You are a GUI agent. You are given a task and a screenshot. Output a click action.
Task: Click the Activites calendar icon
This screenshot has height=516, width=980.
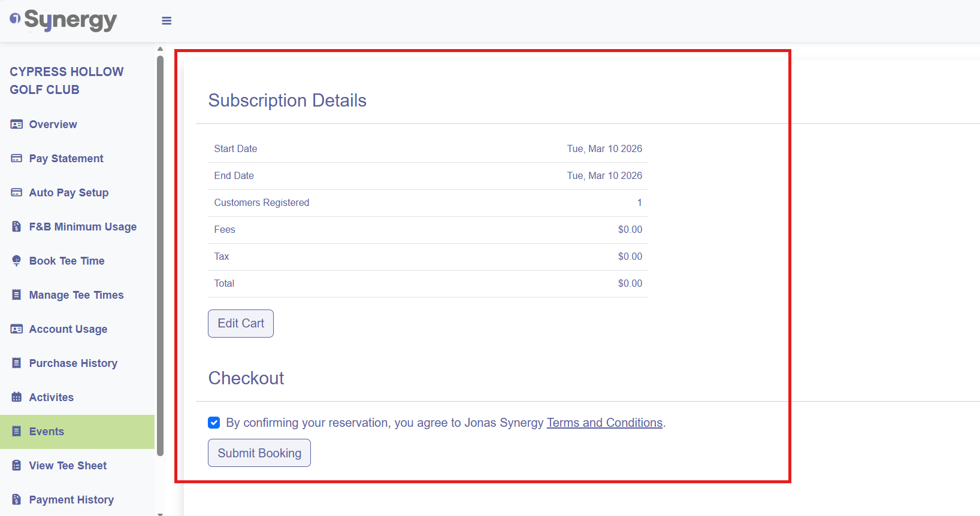tap(17, 397)
